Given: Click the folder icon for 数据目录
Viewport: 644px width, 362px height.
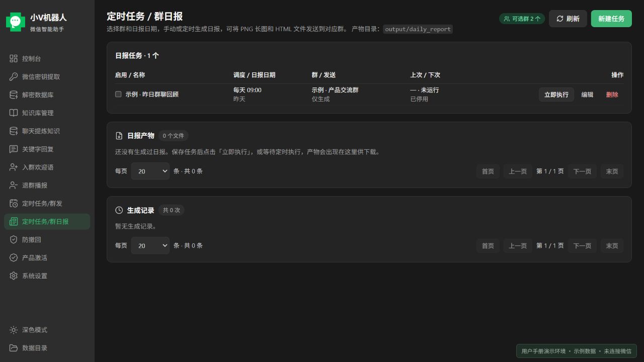Looking at the screenshot, I should (14, 348).
